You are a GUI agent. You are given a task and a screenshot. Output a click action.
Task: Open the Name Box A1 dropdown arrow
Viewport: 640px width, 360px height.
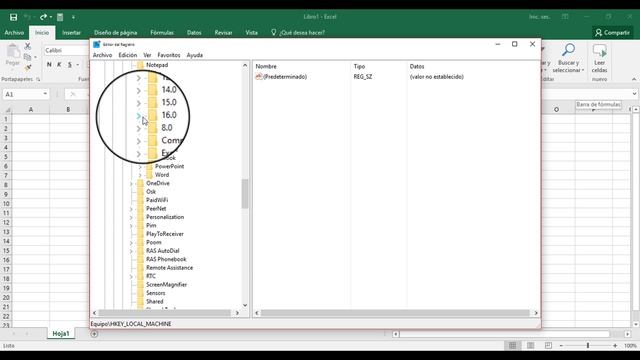45,94
